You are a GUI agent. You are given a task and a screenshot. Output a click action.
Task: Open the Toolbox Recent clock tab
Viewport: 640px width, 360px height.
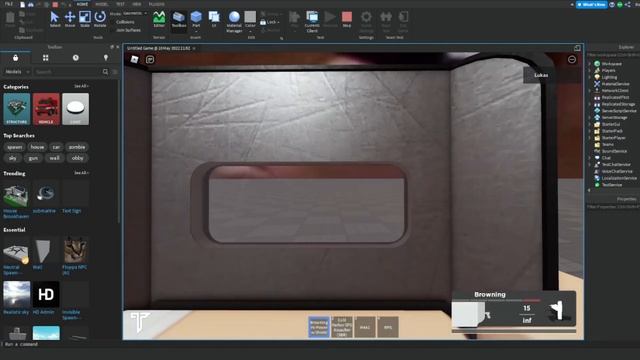(76, 58)
